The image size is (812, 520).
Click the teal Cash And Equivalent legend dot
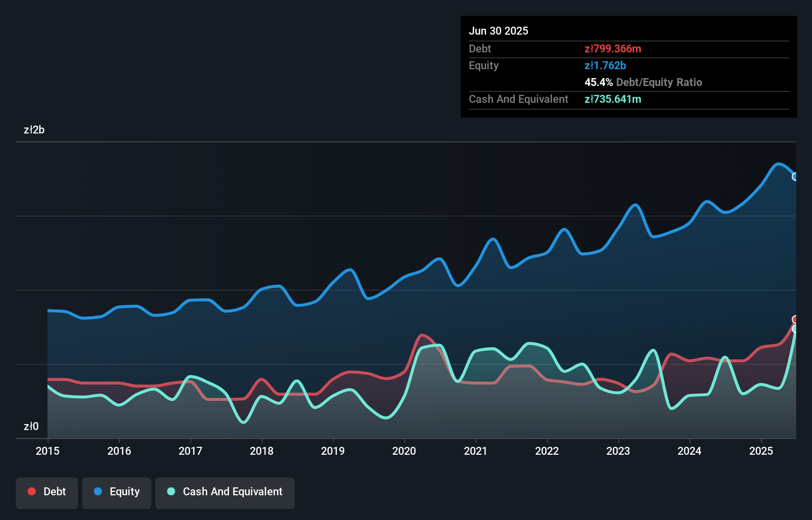171,492
